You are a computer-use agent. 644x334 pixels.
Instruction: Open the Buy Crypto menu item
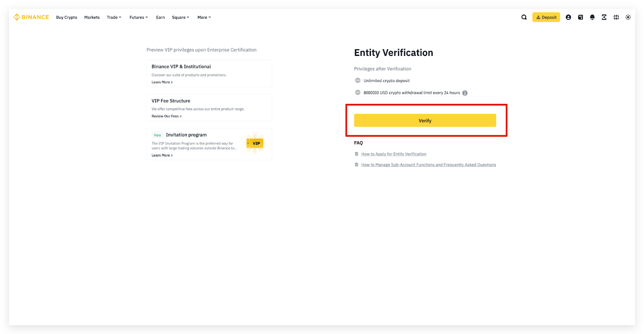[x=66, y=17]
